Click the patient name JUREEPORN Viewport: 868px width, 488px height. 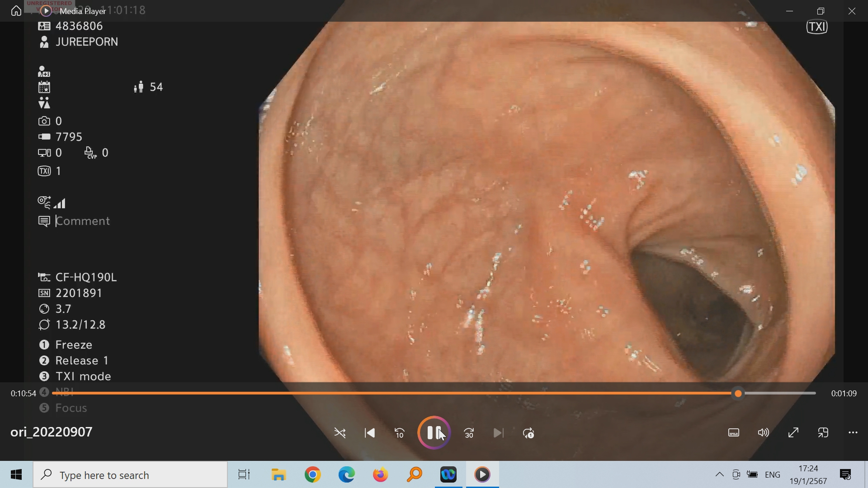pos(87,42)
